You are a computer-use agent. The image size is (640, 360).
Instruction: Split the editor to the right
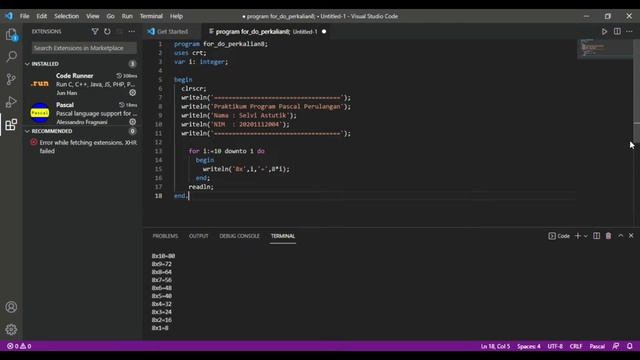pos(617,31)
